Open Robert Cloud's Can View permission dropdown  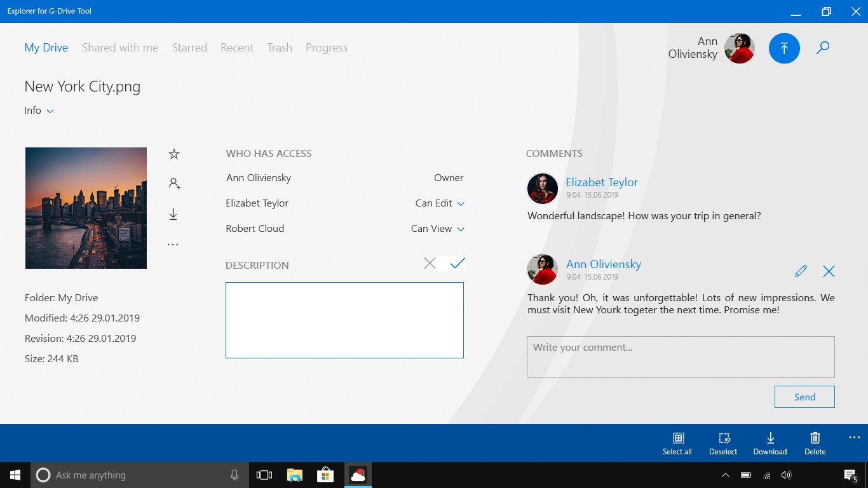pyautogui.click(x=438, y=229)
